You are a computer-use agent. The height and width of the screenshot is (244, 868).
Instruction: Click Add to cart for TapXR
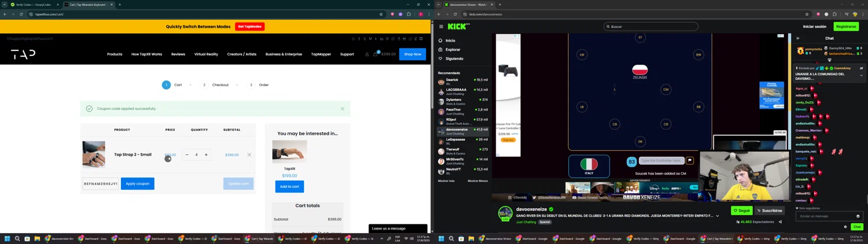(x=289, y=186)
